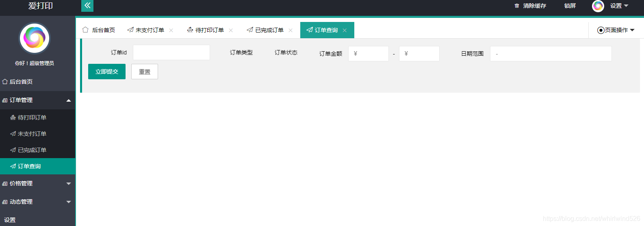Open the 日期范围 date field
Screen dimensions: 644x226
551,54
